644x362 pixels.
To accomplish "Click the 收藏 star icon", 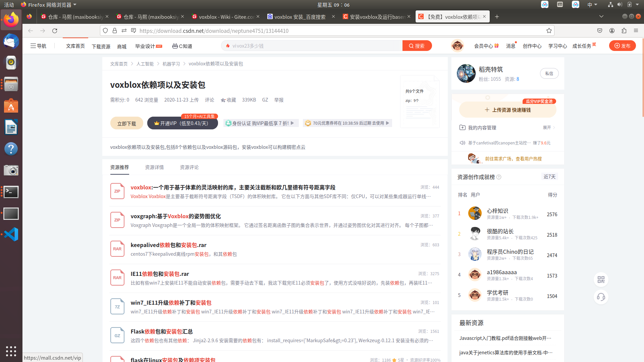I will tap(223, 100).
